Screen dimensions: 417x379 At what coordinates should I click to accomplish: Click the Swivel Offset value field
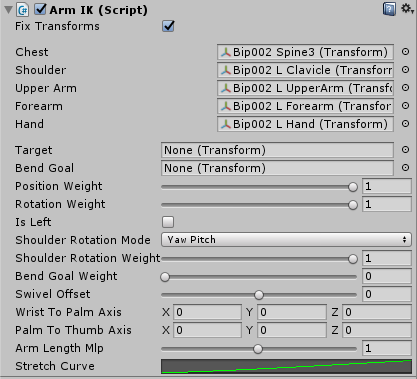tap(387, 294)
